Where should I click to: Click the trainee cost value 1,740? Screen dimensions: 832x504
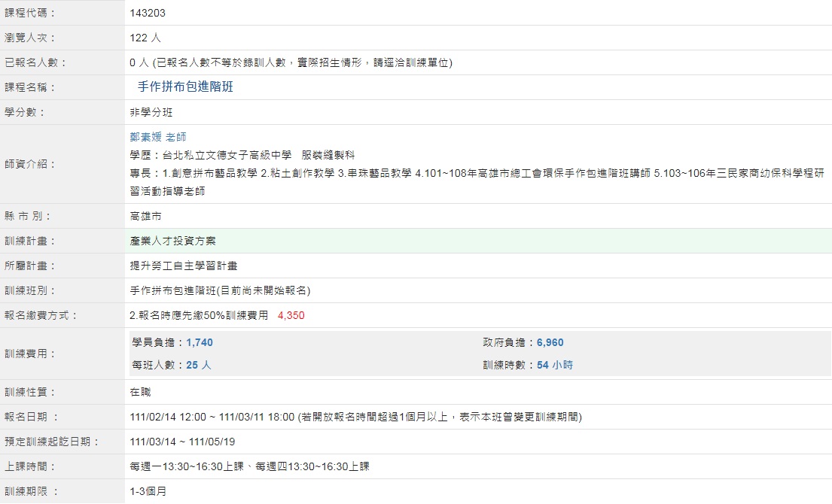click(x=200, y=343)
